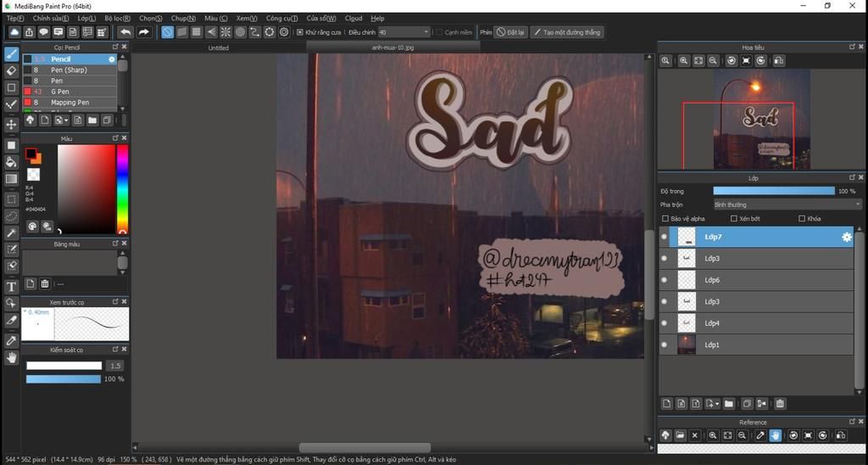
Task: Switch to the Untitled tab
Action: coord(218,48)
